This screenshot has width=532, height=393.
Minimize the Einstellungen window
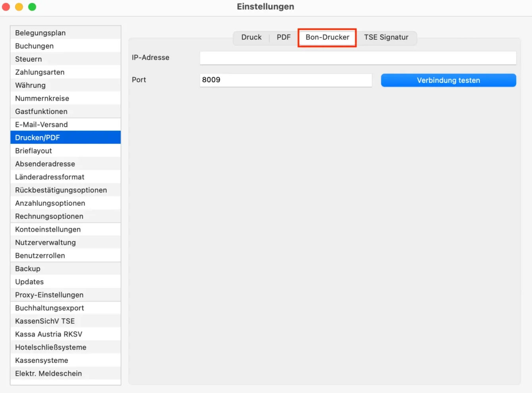19,7
